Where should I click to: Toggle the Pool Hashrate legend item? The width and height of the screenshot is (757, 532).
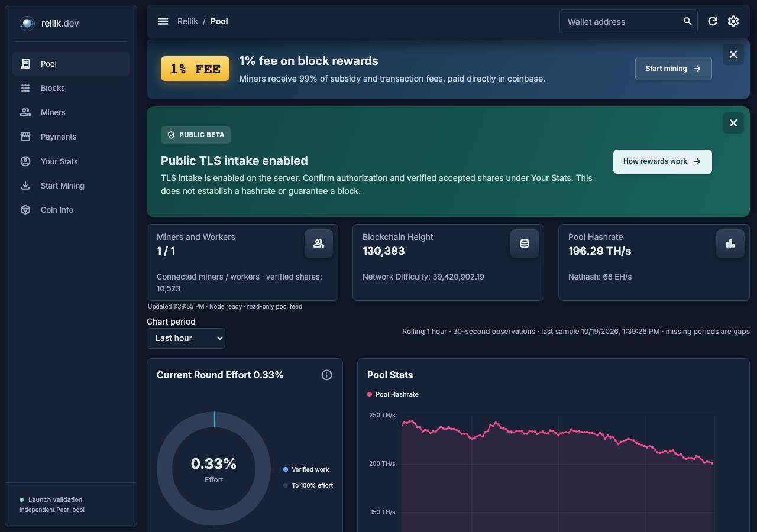393,394
